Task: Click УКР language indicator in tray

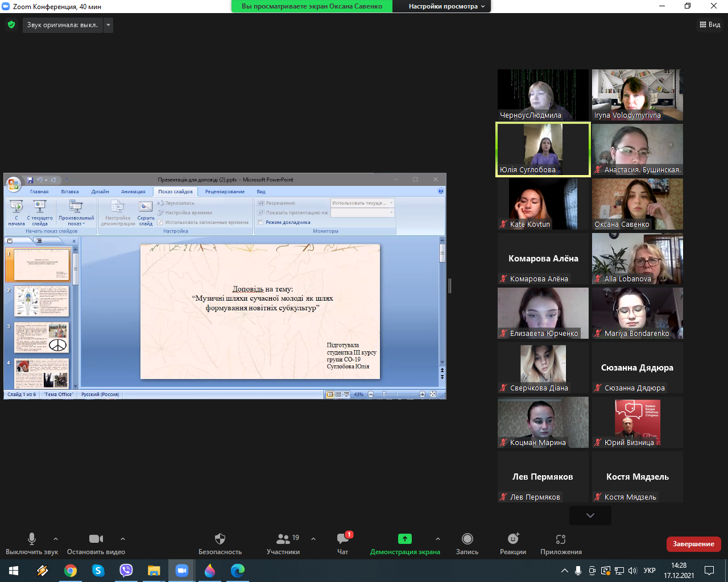Action: pos(650,571)
